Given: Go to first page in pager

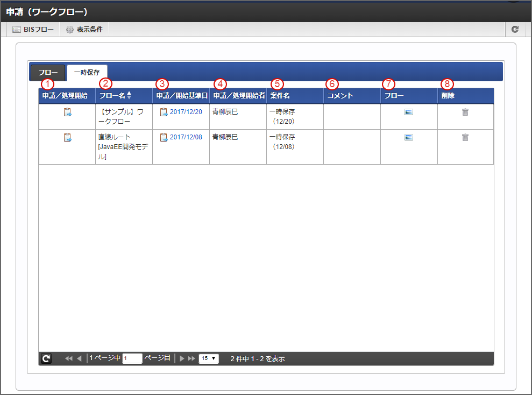Looking at the screenshot, I should click(x=69, y=358).
